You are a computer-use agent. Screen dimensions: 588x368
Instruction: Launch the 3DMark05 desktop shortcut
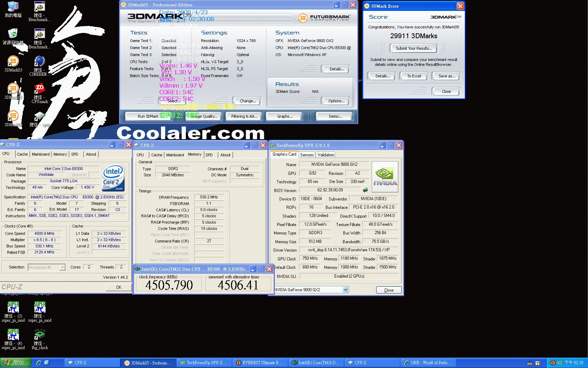(13, 91)
